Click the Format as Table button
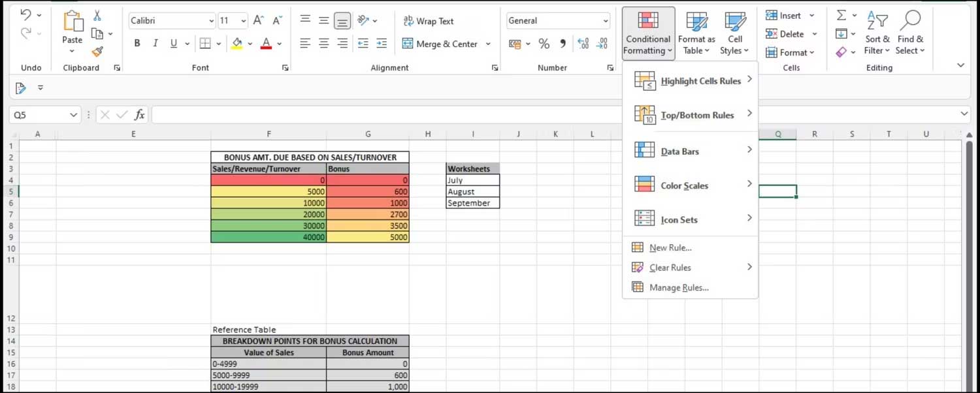Screen dimensions: 980x393 (696, 34)
